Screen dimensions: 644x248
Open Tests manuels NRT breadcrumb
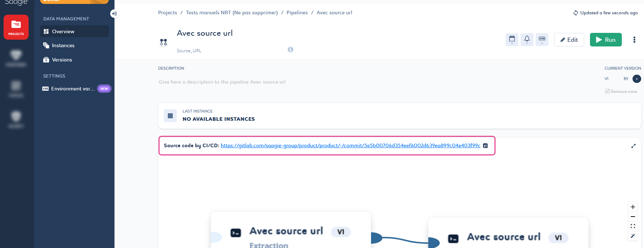pyautogui.click(x=232, y=13)
